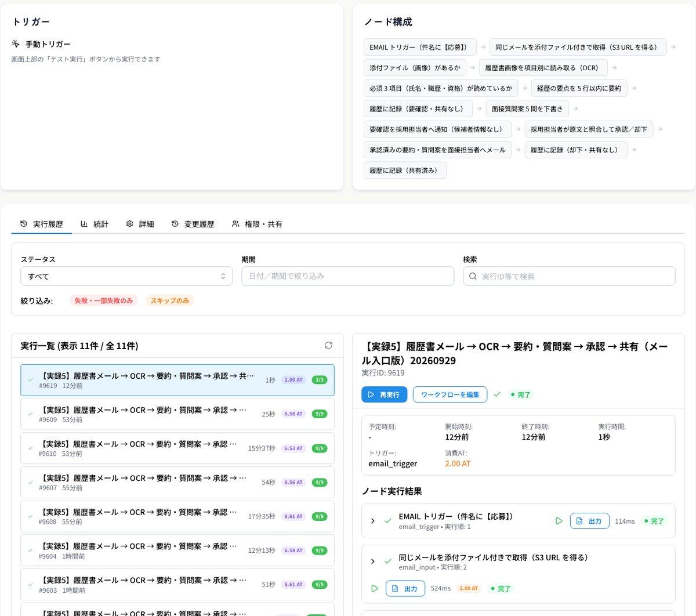Select execution #9608 taking 17分35秒
This screenshot has width=696, height=616.
177,516
